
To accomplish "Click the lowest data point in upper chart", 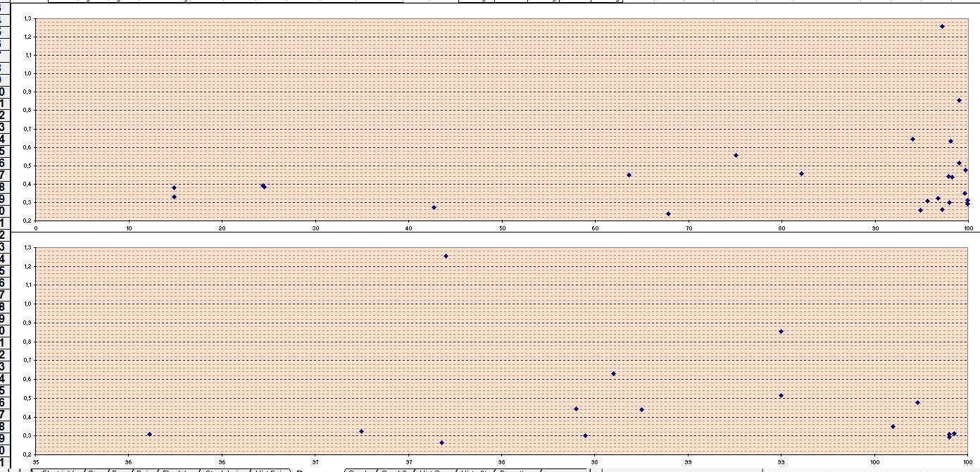I will pyautogui.click(x=668, y=213).
